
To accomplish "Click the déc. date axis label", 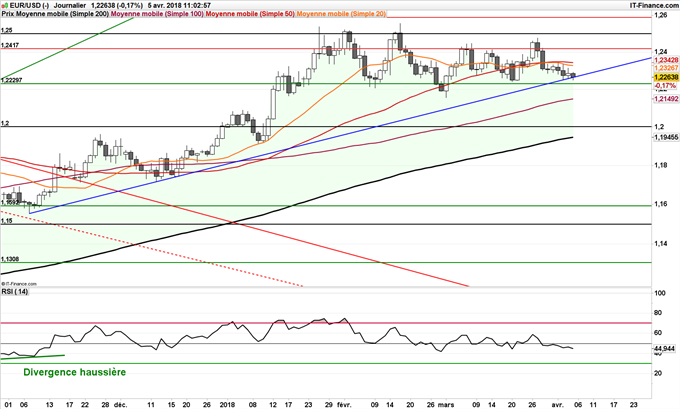I will pyautogui.click(x=120, y=405).
